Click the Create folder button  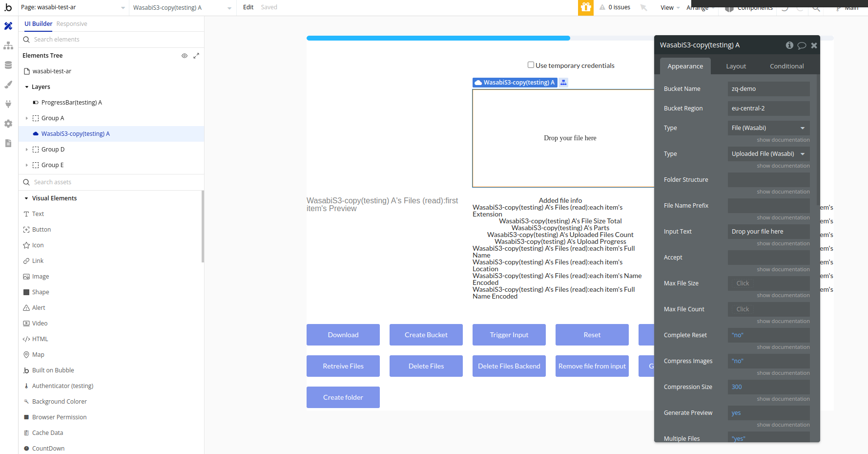coord(343,397)
